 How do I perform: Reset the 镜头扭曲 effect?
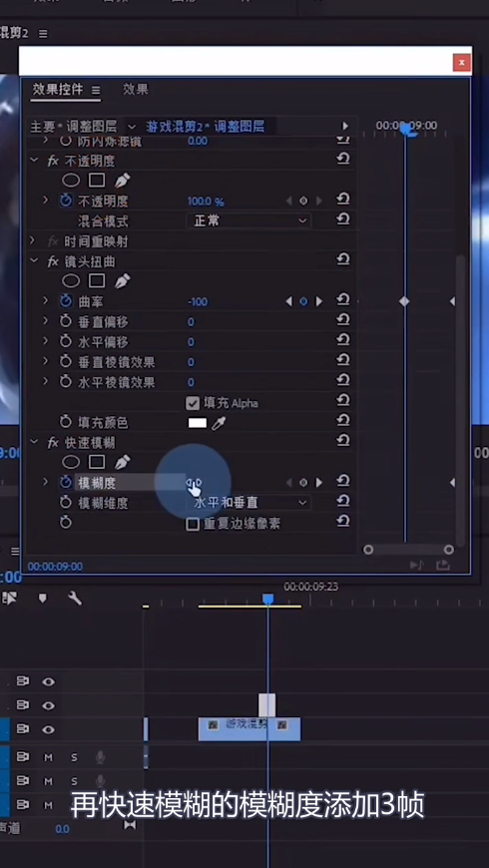[343, 259]
